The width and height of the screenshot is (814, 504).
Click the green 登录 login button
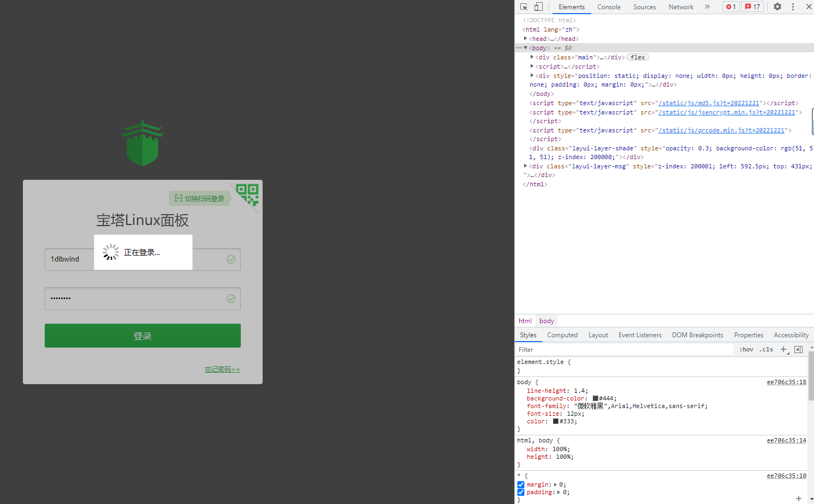143,336
